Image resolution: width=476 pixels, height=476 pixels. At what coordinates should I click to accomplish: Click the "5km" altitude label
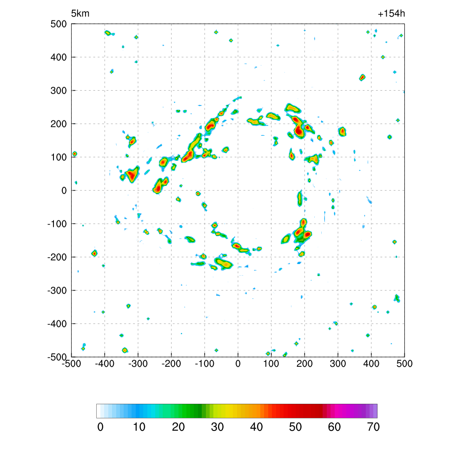click(x=80, y=13)
